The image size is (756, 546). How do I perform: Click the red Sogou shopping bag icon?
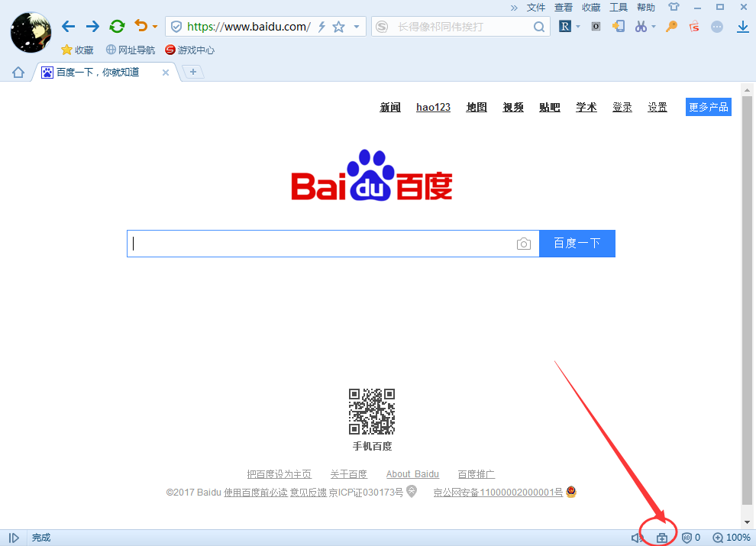point(694,26)
